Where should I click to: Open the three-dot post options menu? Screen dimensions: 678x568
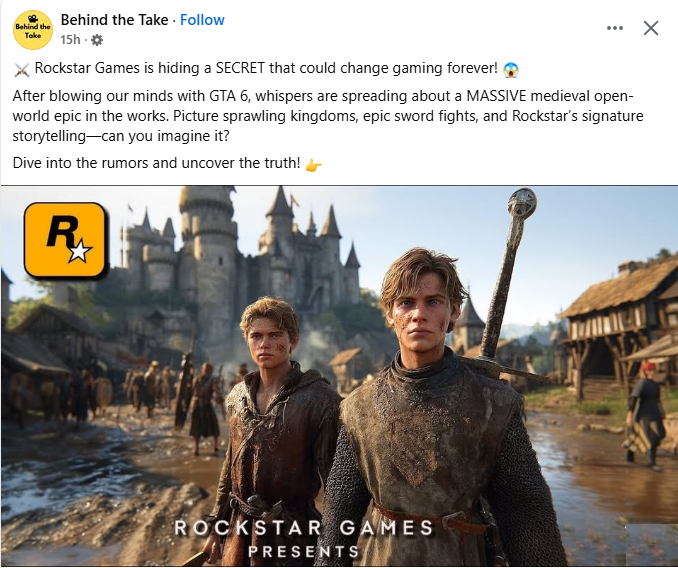[614, 28]
